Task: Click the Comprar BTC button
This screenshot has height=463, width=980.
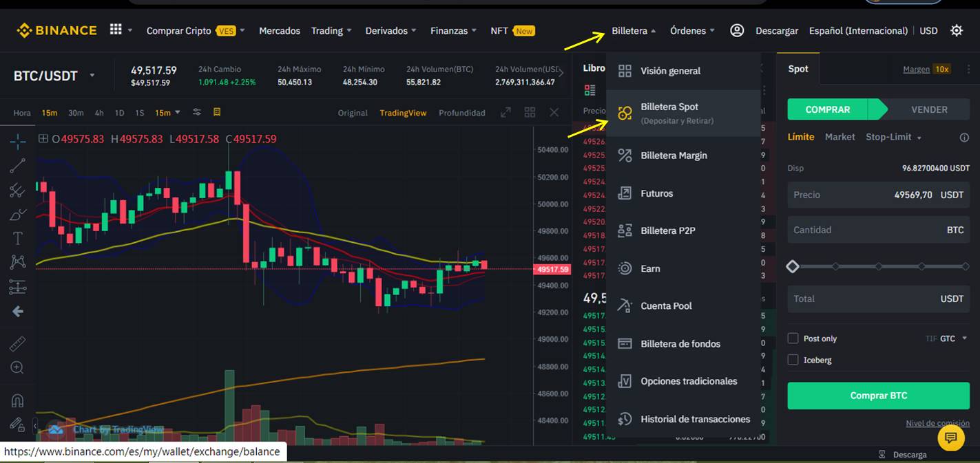Action: click(879, 396)
